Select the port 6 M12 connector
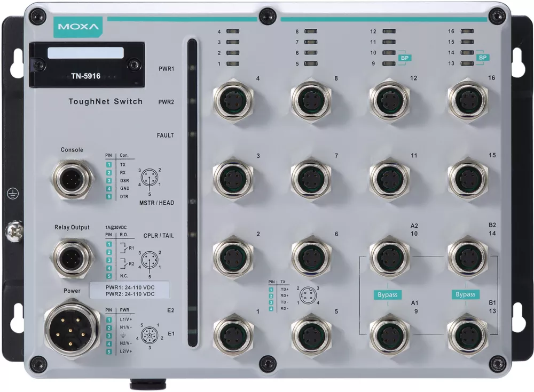 311,257
